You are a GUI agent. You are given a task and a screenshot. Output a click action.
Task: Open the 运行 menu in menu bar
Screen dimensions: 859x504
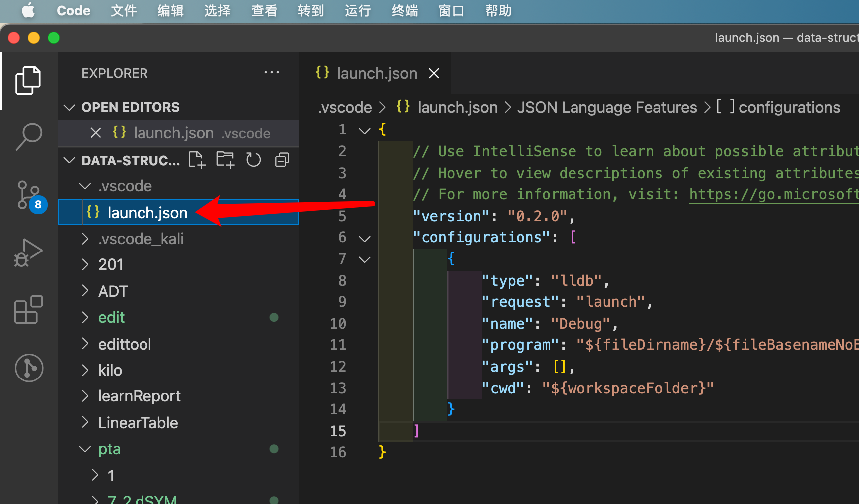coord(357,11)
